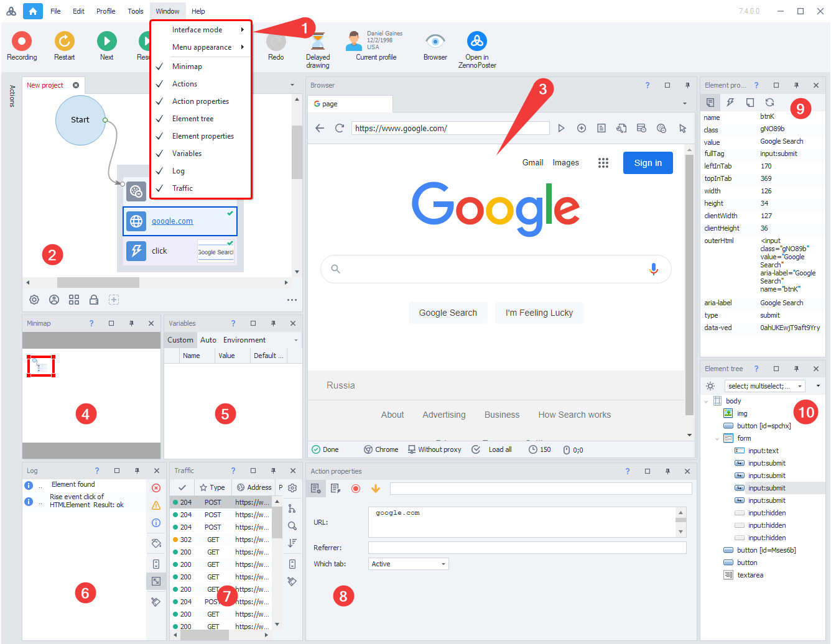Open element tree filter select dropdown
This screenshot has width=831, height=644.
[x=765, y=386]
